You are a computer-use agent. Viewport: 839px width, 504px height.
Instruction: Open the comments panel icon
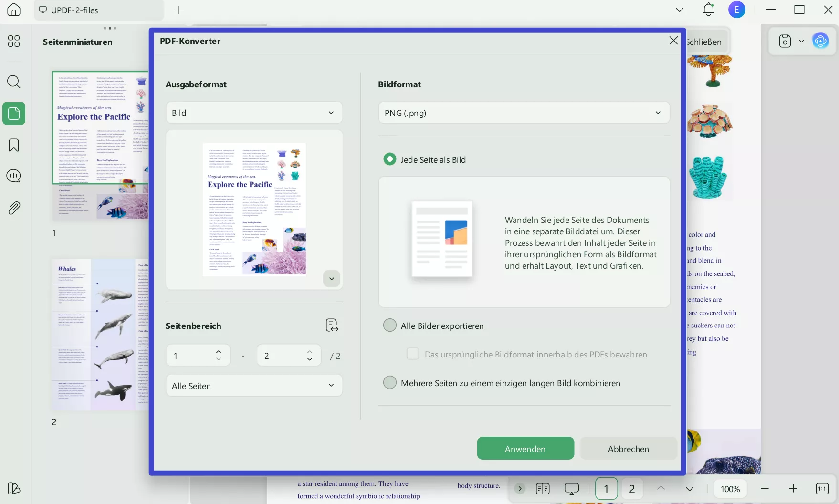[14, 176]
